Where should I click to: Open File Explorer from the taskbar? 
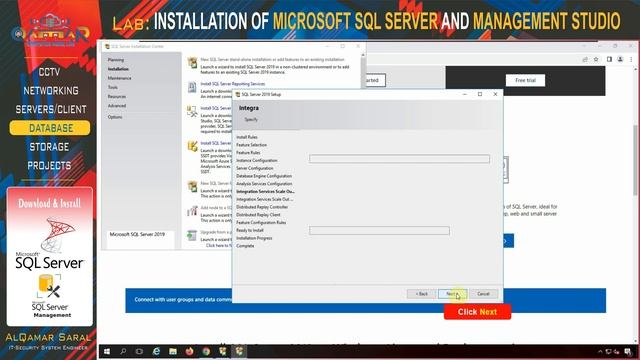(173, 351)
